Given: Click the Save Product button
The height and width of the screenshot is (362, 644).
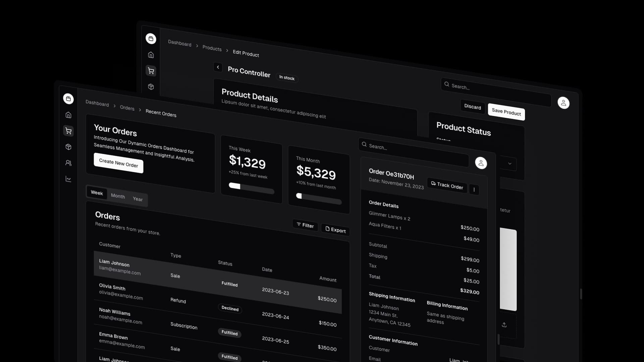Looking at the screenshot, I should click(506, 112).
